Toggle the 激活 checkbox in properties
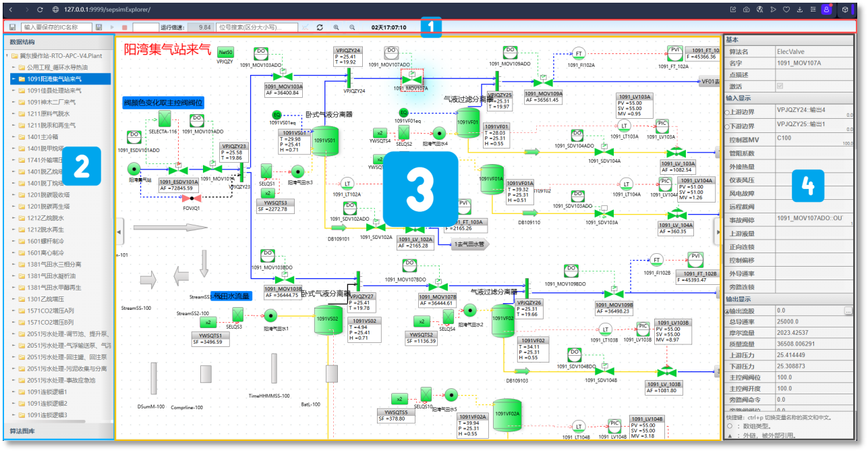 780,86
